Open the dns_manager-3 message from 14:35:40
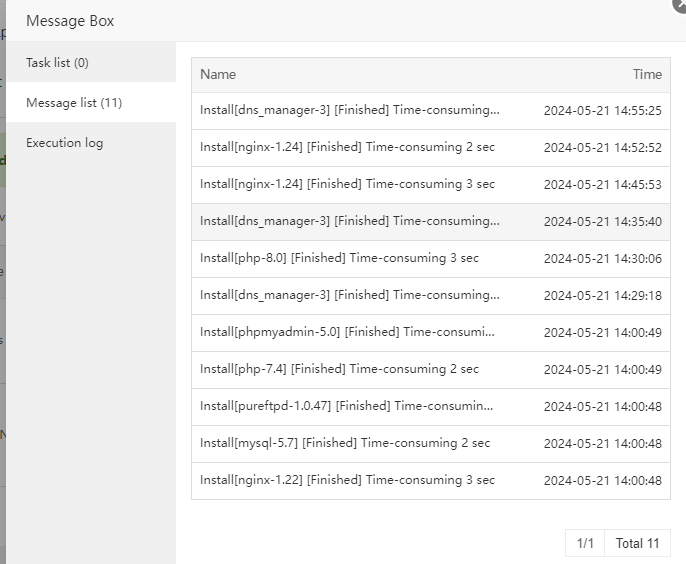The width and height of the screenshot is (686, 564). [x=349, y=221]
